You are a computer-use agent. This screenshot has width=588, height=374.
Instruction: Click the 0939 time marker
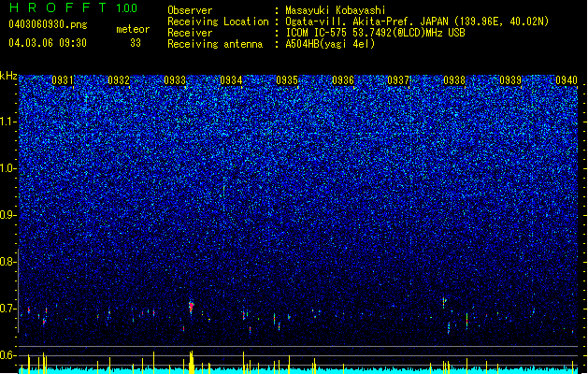pyautogui.click(x=510, y=80)
